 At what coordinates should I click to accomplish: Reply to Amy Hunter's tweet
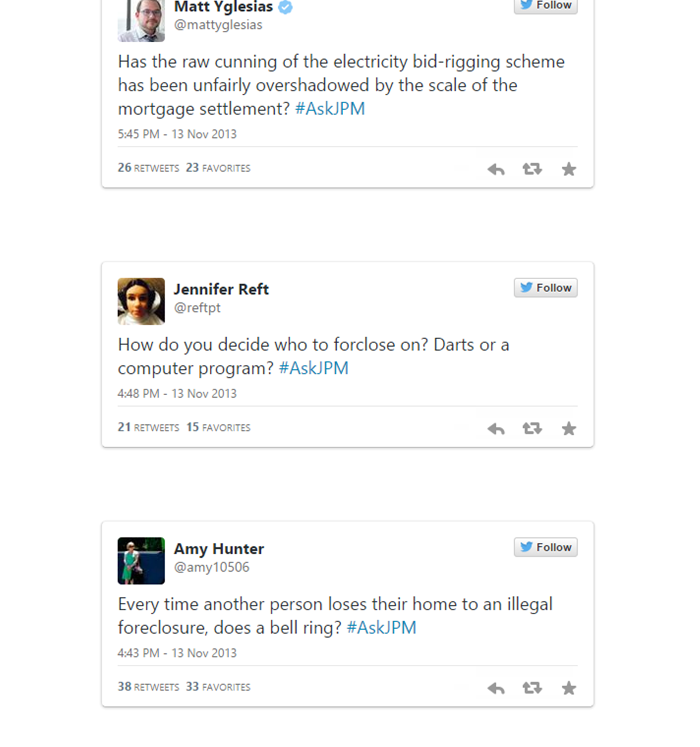pyautogui.click(x=496, y=688)
